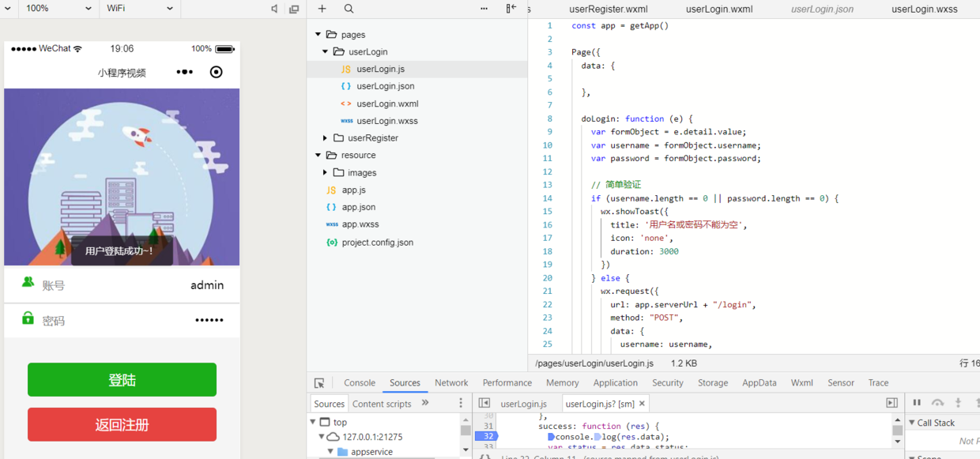Focus the 账号 username input field
Image resolution: width=980 pixels, height=459 pixels.
(x=122, y=285)
